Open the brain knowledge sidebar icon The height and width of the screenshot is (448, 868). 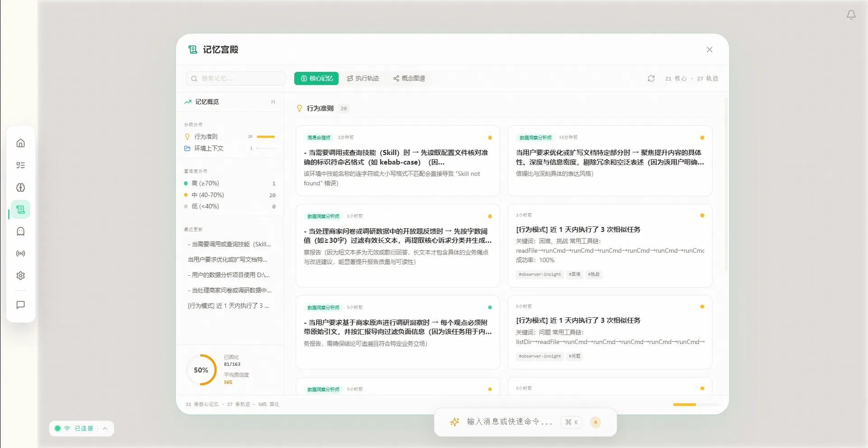tap(20, 188)
